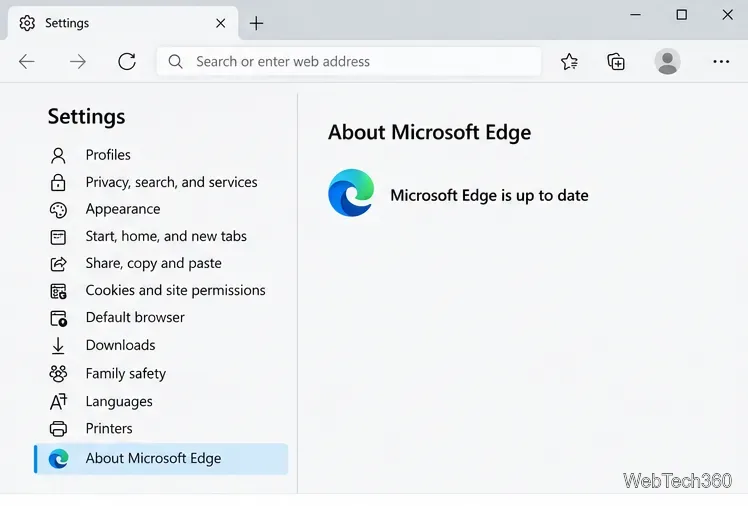Reload the page with refresh icon
This screenshot has height=506, width=748.
pos(127,62)
